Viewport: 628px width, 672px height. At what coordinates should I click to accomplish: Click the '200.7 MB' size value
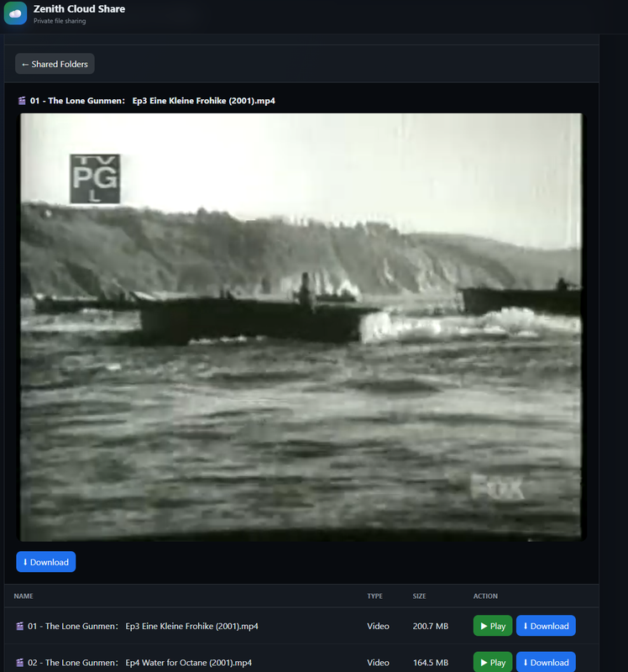tap(431, 626)
